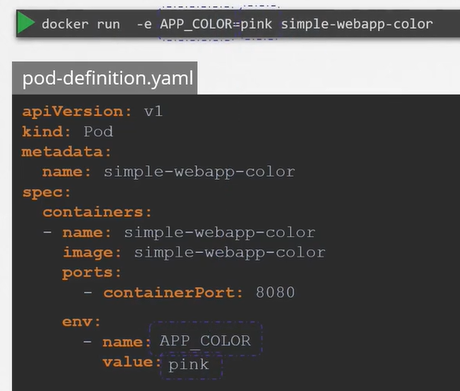460x391 pixels.
Task: Click the kind: Pod line
Action: point(68,132)
